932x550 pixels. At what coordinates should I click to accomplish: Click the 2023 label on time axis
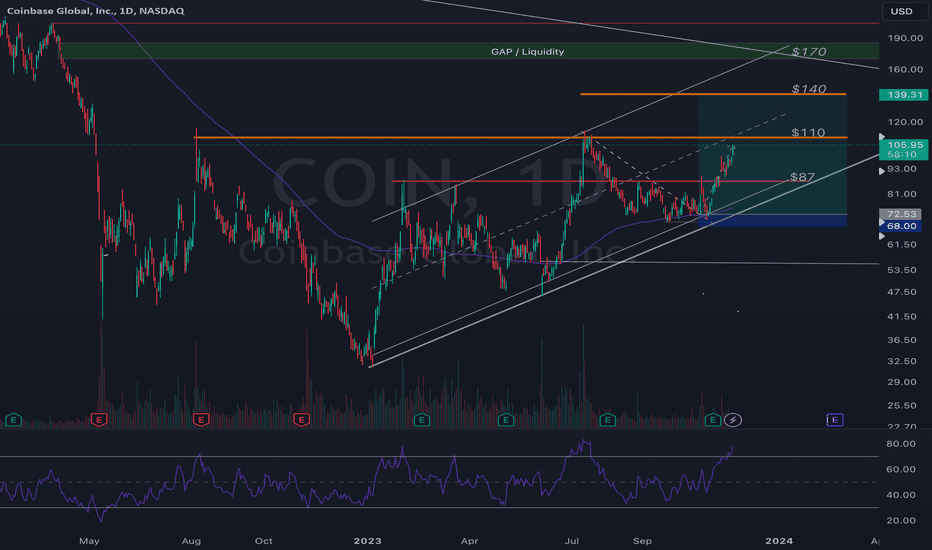[367, 540]
